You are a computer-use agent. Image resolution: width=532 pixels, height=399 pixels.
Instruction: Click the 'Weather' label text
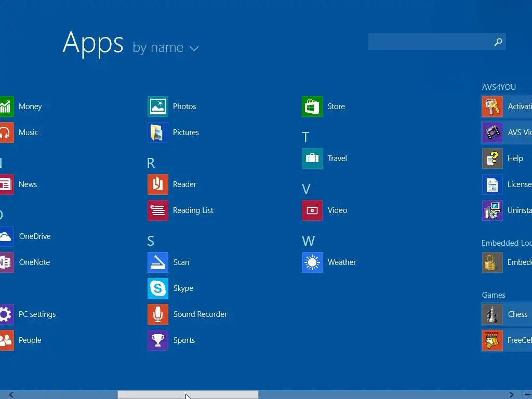342,262
